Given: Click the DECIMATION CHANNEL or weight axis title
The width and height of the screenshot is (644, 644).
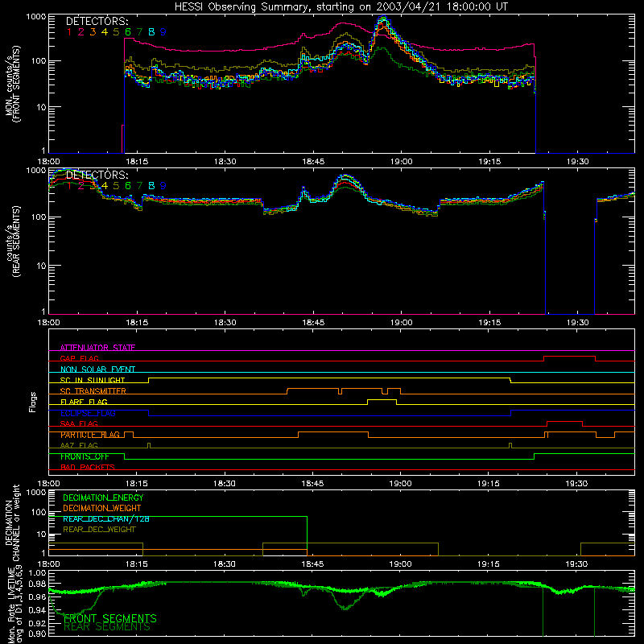Looking at the screenshot, I should point(12,523).
